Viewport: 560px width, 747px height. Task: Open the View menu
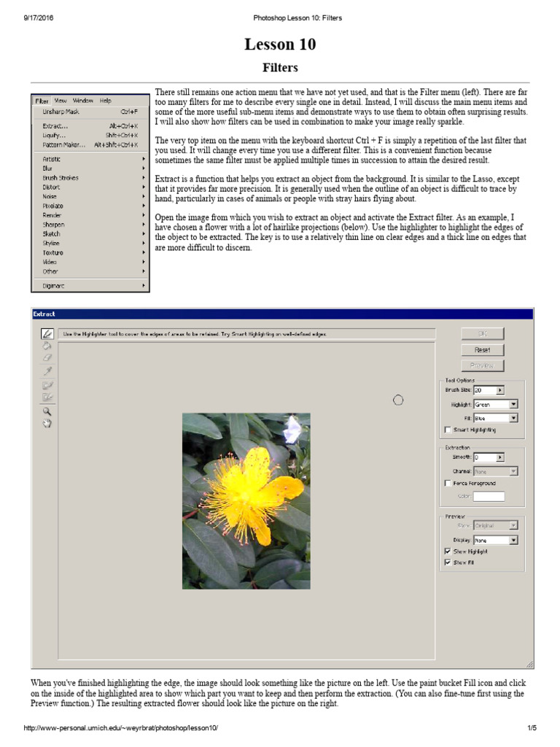point(61,101)
